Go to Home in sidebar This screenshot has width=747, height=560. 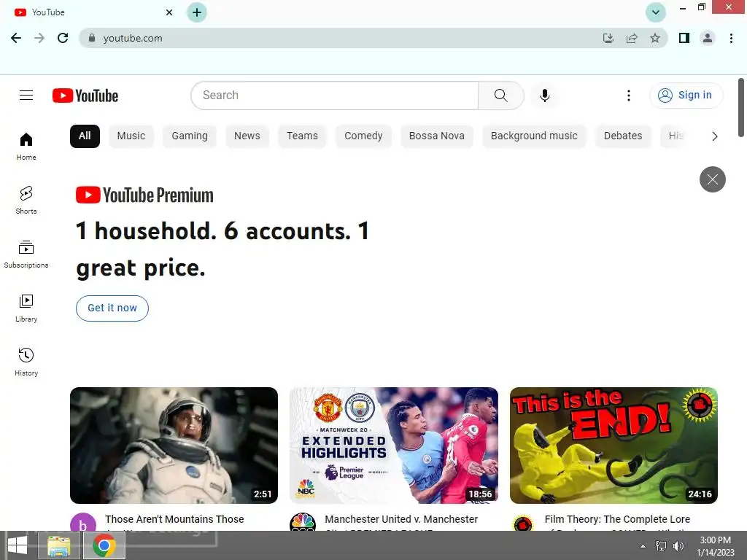(x=26, y=146)
